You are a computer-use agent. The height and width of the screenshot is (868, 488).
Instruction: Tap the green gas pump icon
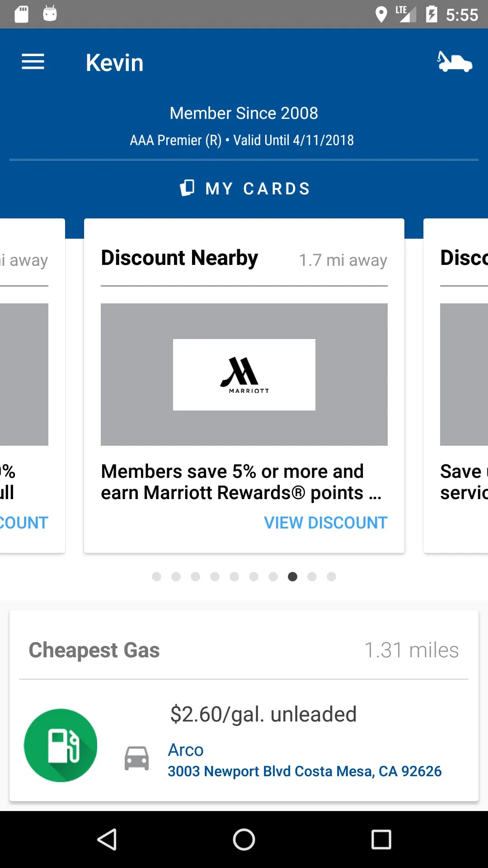[x=61, y=745]
